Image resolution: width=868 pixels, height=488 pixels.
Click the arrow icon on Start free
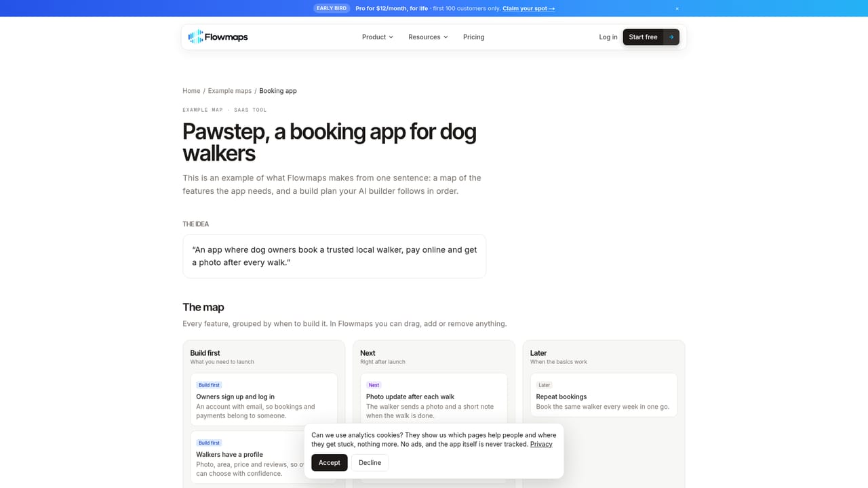tap(671, 37)
